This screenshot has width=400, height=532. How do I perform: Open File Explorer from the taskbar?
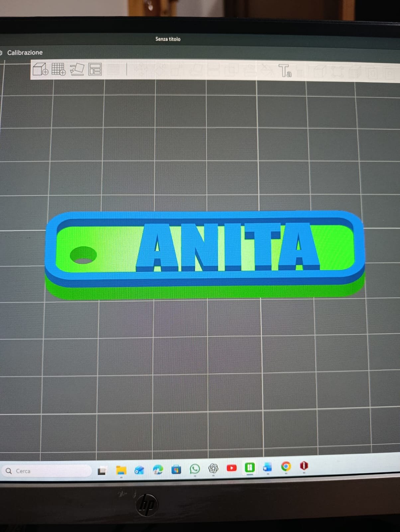(121, 470)
